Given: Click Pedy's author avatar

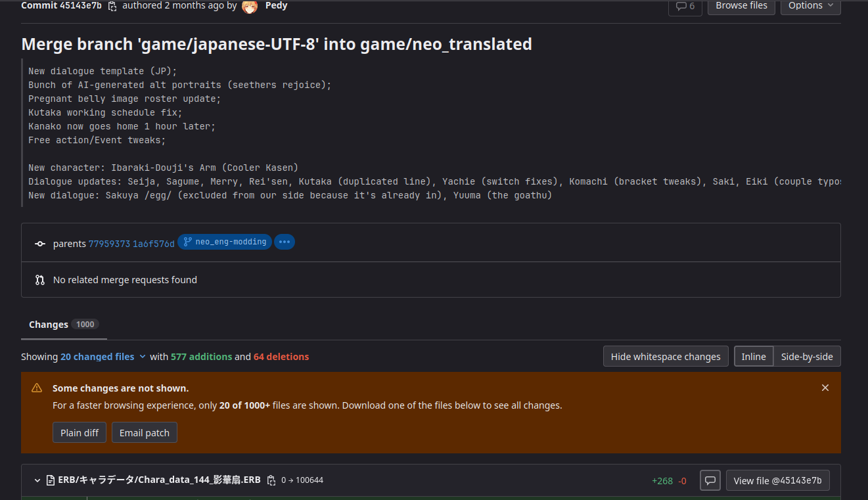Looking at the screenshot, I should (x=250, y=6).
